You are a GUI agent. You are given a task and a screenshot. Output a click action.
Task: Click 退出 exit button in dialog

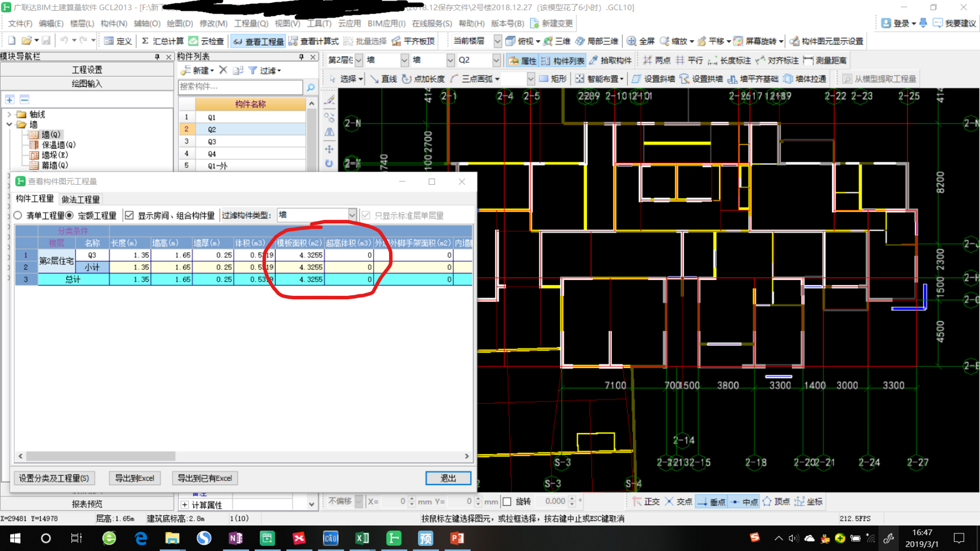(x=448, y=478)
